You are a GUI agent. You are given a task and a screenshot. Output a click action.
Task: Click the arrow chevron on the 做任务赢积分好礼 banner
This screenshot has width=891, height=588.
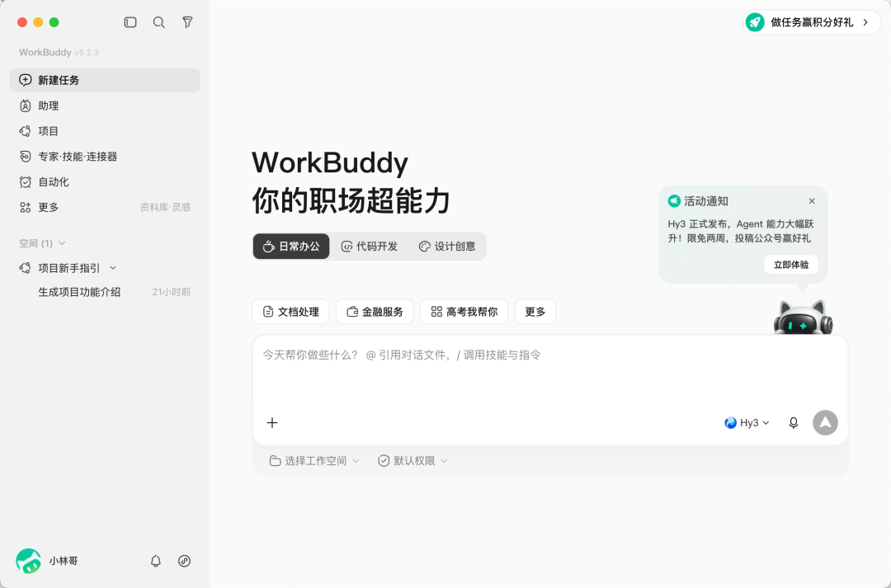(x=865, y=22)
